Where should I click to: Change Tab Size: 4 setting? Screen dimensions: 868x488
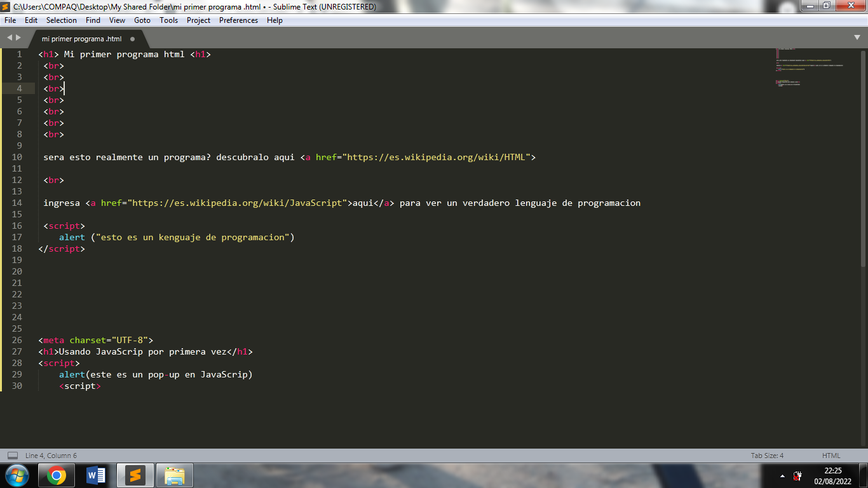coord(767,456)
